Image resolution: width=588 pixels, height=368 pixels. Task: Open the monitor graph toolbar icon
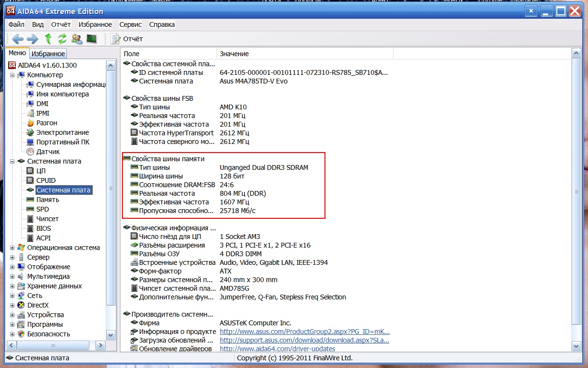click(x=92, y=39)
